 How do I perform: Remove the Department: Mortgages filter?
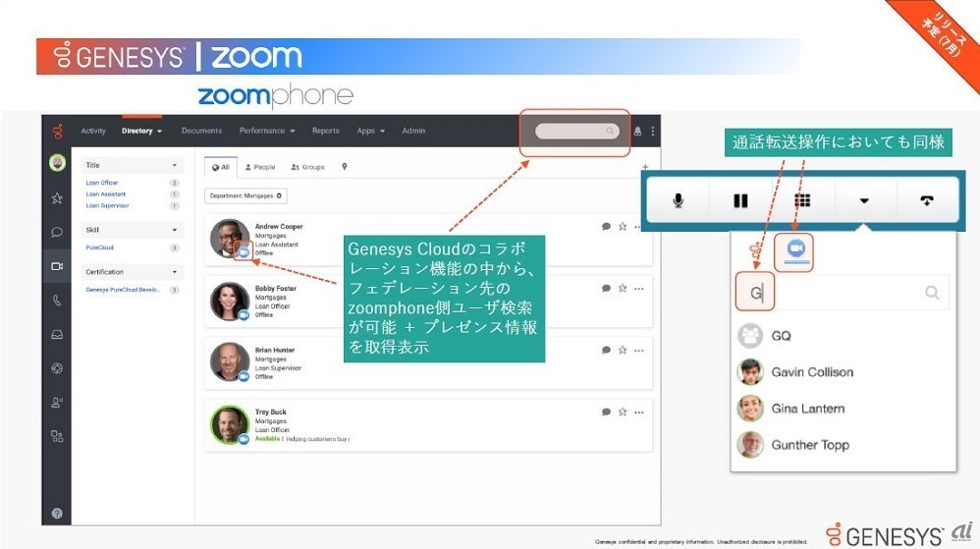click(280, 195)
